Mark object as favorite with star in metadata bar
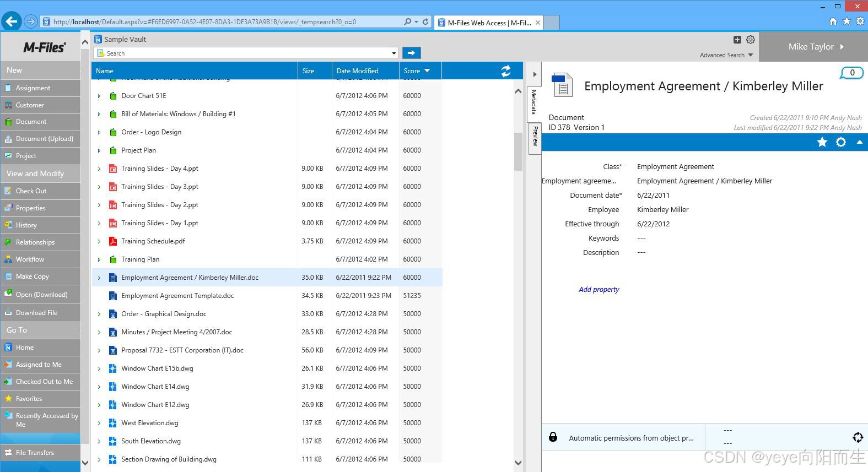Image resolution: width=868 pixels, height=472 pixels. click(822, 142)
